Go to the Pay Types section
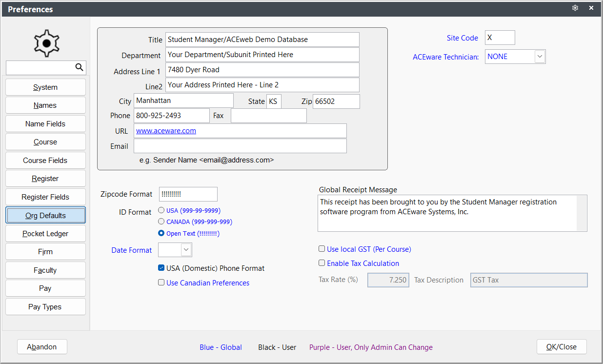 [x=45, y=307]
